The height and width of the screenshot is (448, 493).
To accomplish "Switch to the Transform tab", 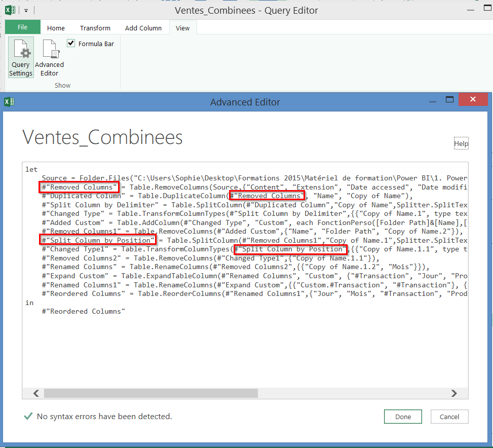I will (95, 28).
